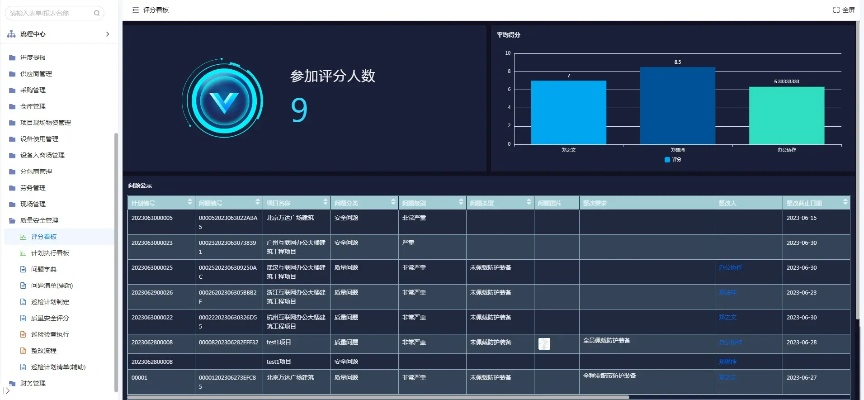Select 评分看板 in the sidebar menu
Viewport: 864px width, 400px height.
pos(44,236)
